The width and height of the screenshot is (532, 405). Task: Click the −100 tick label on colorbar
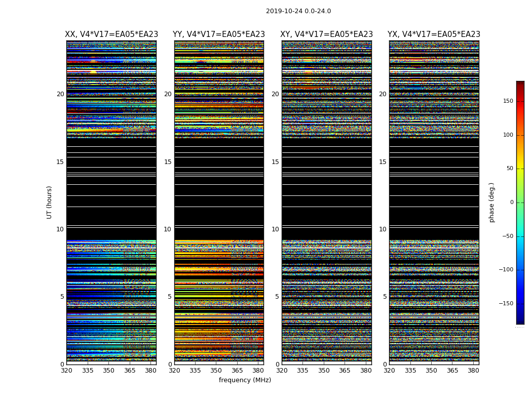click(506, 269)
